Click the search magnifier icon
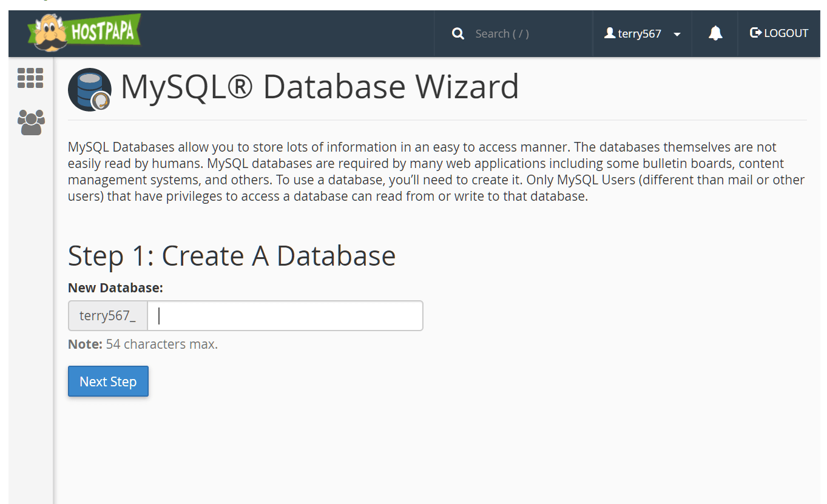827x504 pixels. click(458, 33)
